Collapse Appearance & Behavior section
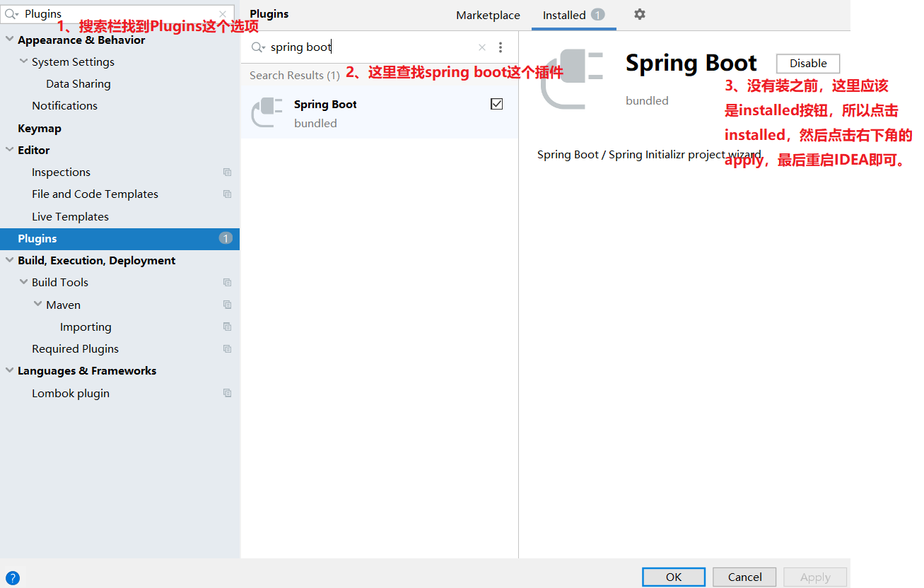Image resolution: width=924 pixels, height=588 pixels. [9, 40]
